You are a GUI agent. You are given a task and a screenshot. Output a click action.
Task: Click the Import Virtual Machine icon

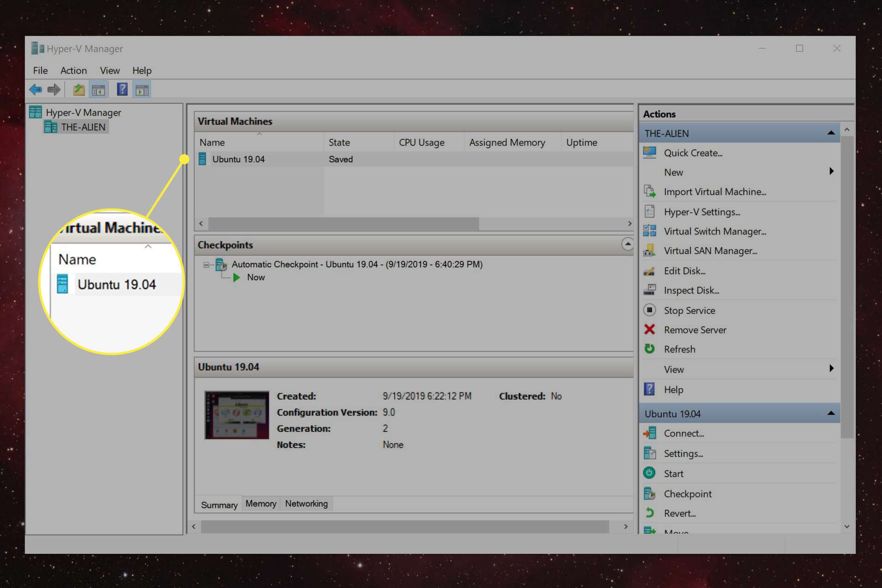tap(650, 192)
